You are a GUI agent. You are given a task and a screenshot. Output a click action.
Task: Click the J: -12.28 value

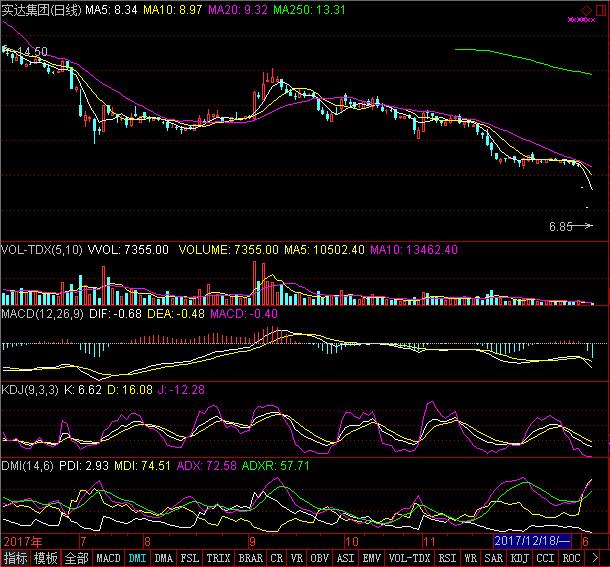click(x=181, y=390)
